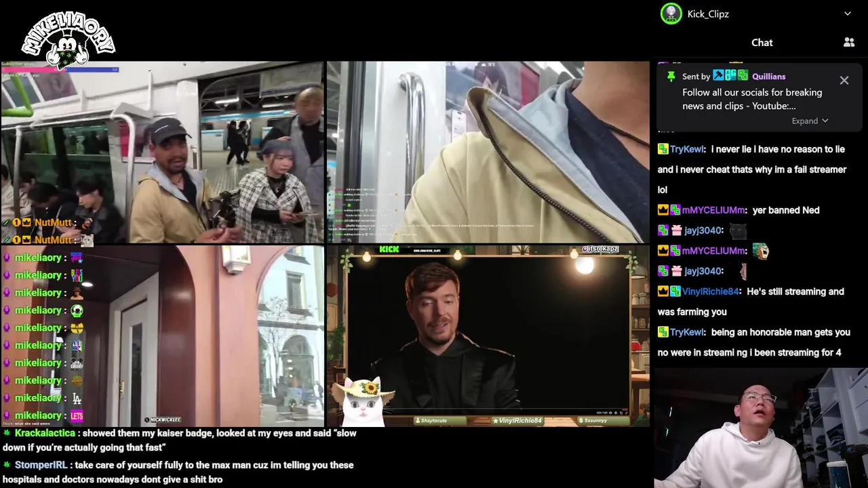Click the 'Shaytocute' label under the video
The height and width of the screenshot is (488, 868).
(x=441, y=421)
